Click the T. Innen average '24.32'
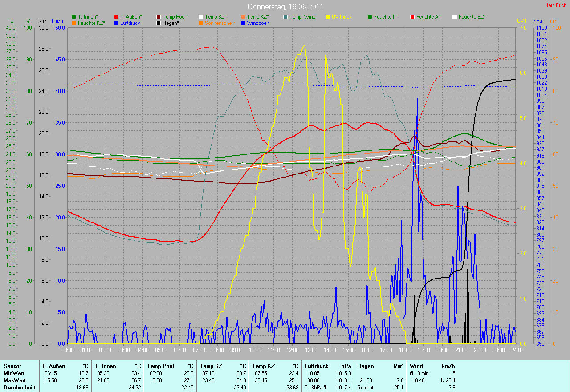The height and width of the screenshot is (392, 570). coord(134,388)
